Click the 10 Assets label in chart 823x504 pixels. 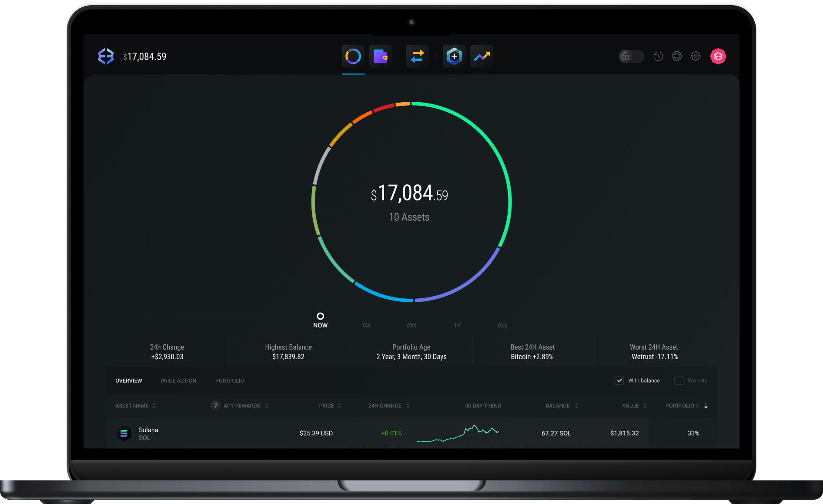[409, 217]
